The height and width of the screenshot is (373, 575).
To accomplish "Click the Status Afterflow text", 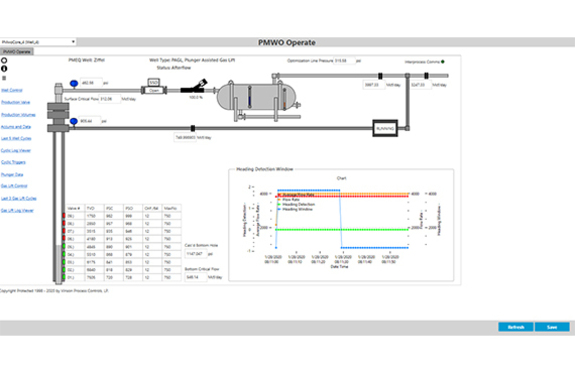I will point(174,68).
